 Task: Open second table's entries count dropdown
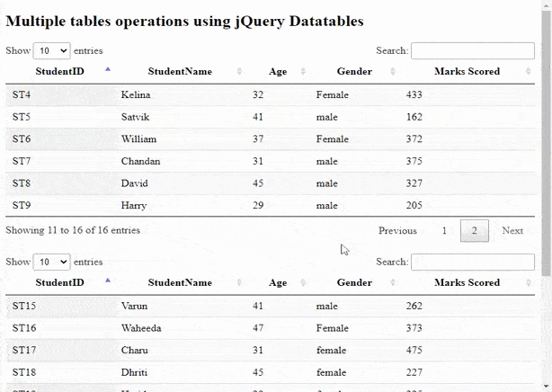(51, 262)
